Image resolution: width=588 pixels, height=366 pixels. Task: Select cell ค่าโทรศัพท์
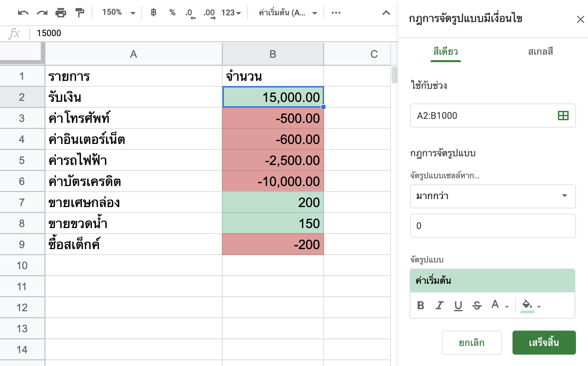(x=134, y=118)
